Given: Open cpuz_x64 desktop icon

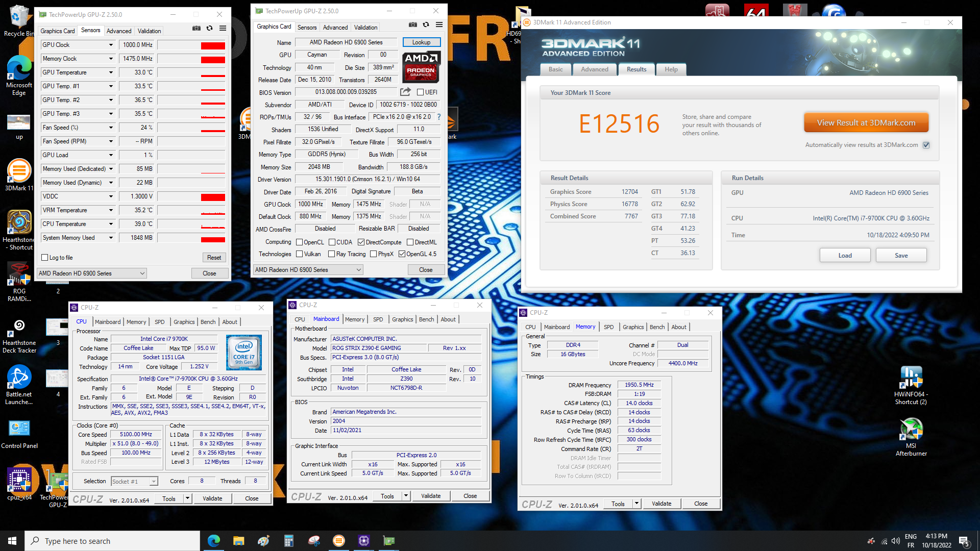Looking at the screenshot, I should pyautogui.click(x=19, y=484).
